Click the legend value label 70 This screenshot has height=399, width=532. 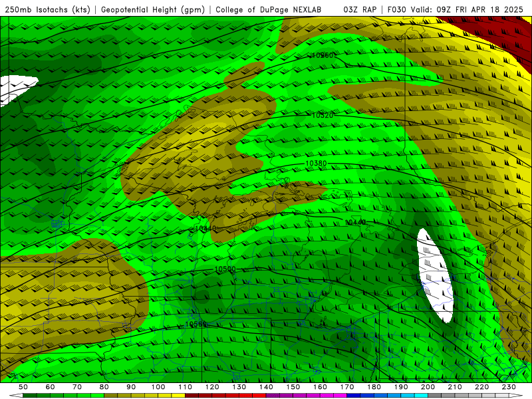(x=77, y=387)
